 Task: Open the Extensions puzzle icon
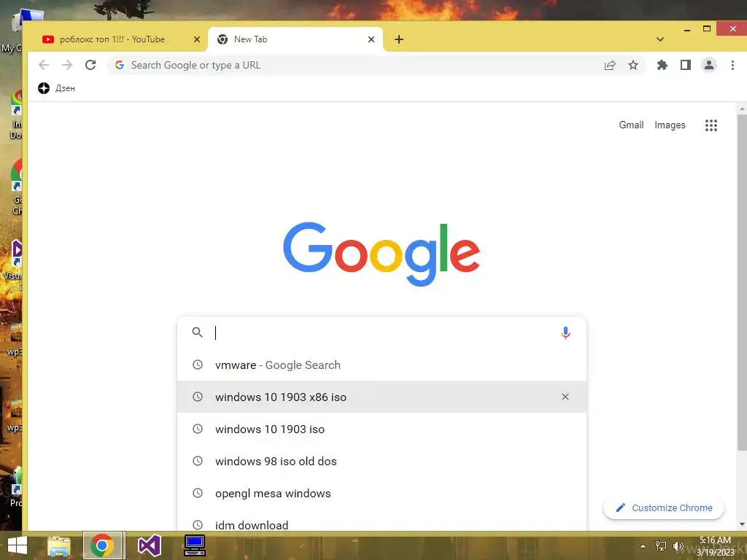[x=662, y=65]
